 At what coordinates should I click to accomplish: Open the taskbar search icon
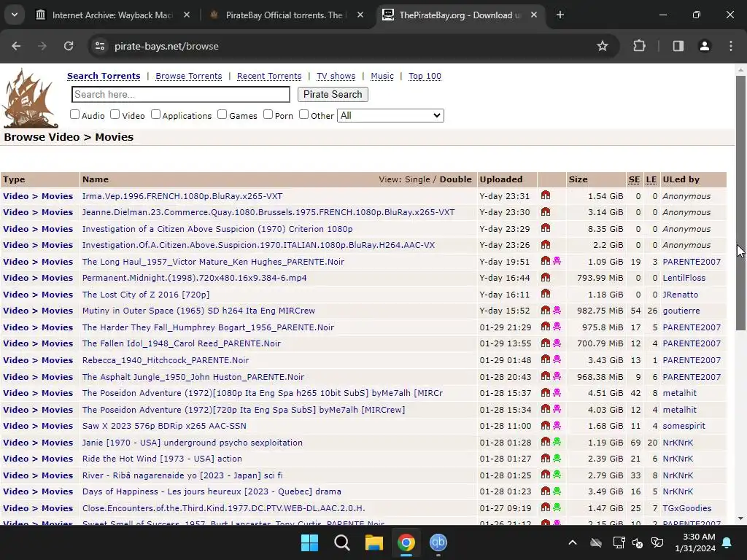341,542
